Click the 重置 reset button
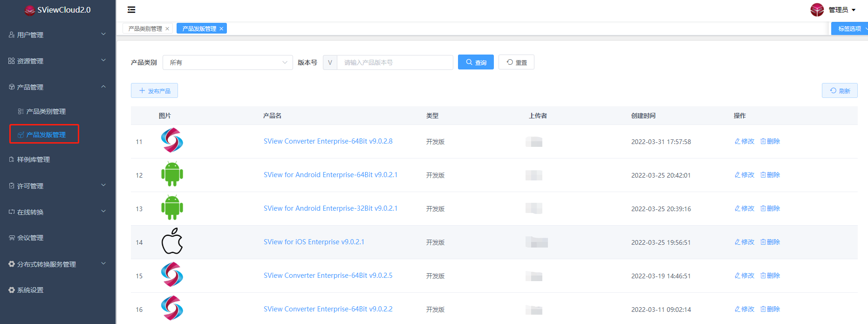868x324 pixels. pyautogui.click(x=516, y=62)
